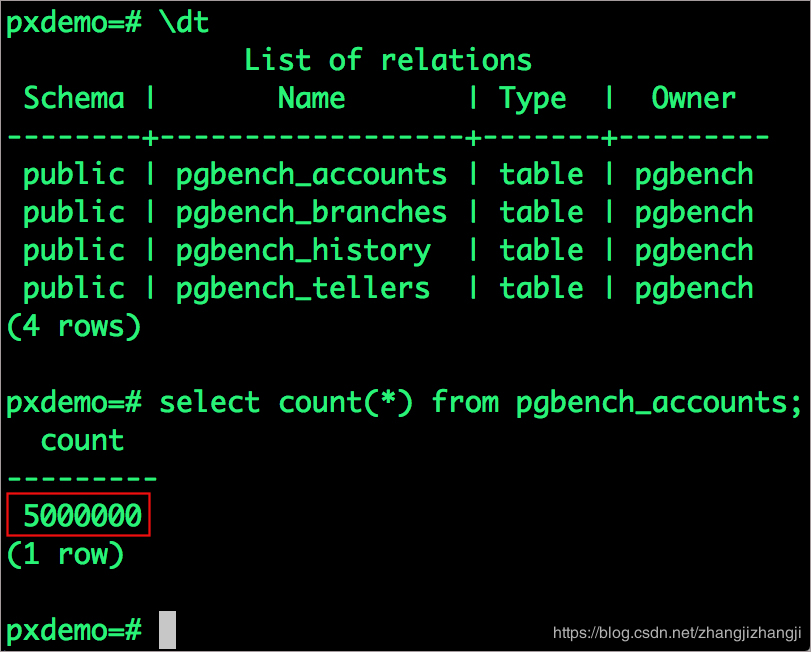
Task: Click the (4 rows) summary text
Action: click(73, 326)
